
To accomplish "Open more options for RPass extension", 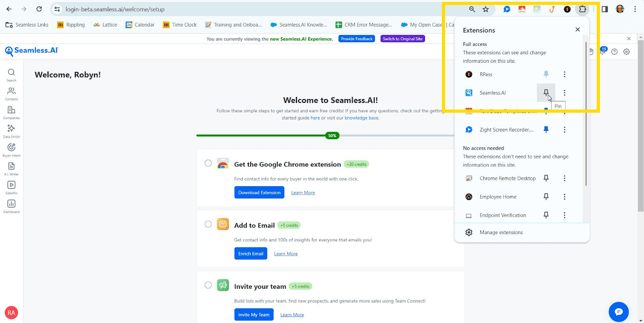I will pos(564,74).
